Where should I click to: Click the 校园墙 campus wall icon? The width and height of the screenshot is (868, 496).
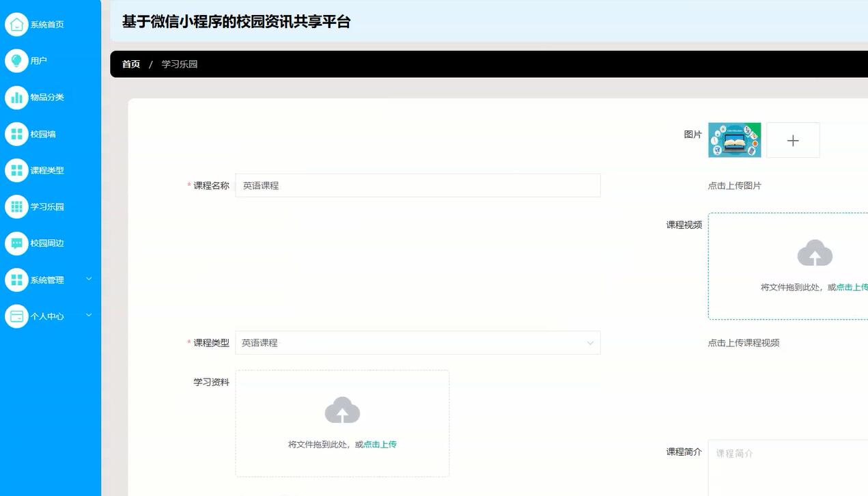click(x=17, y=134)
